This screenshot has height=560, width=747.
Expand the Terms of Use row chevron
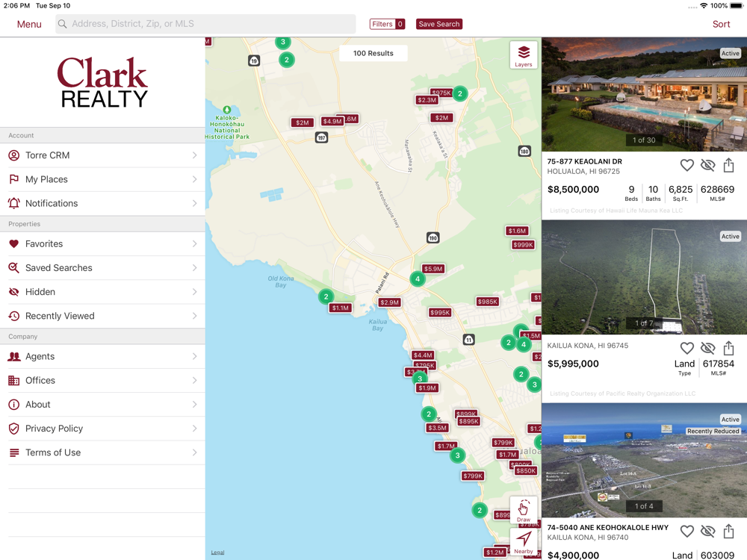[x=194, y=452]
